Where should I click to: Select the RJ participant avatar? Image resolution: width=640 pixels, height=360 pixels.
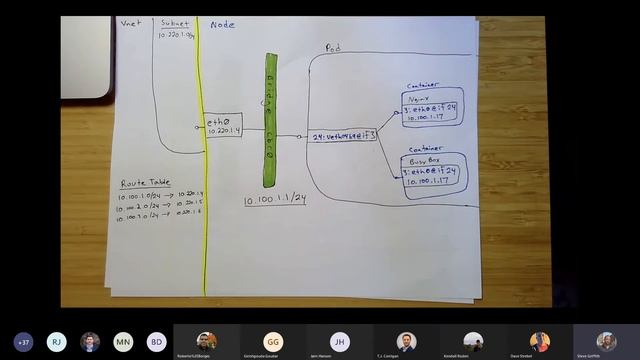coord(56,342)
